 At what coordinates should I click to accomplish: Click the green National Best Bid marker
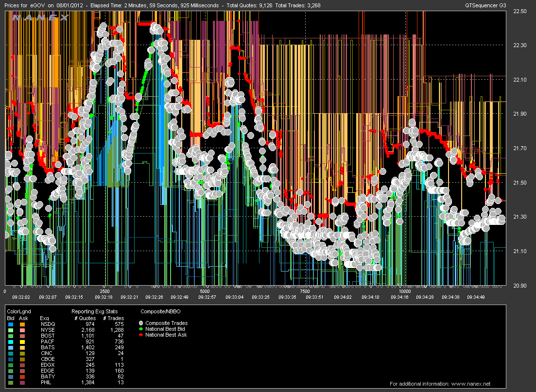pyautogui.click(x=141, y=329)
